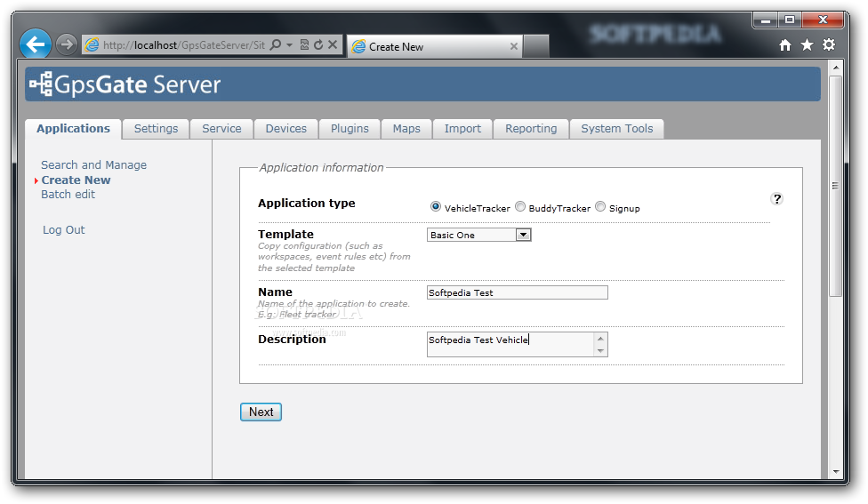868x504 pixels.
Task: Click in the Description text area
Action: coord(510,344)
